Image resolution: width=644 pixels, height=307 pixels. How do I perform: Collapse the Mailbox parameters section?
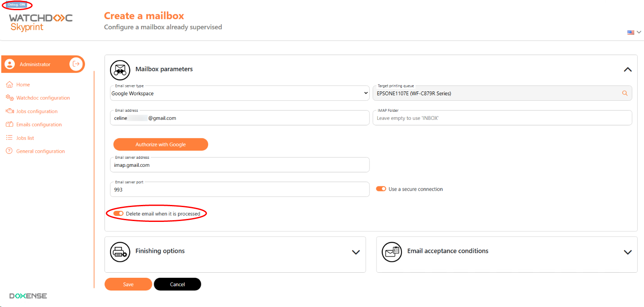point(627,69)
